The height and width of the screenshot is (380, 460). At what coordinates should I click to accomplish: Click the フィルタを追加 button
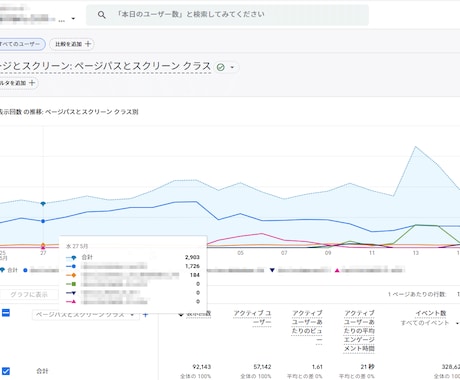[x=18, y=83]
